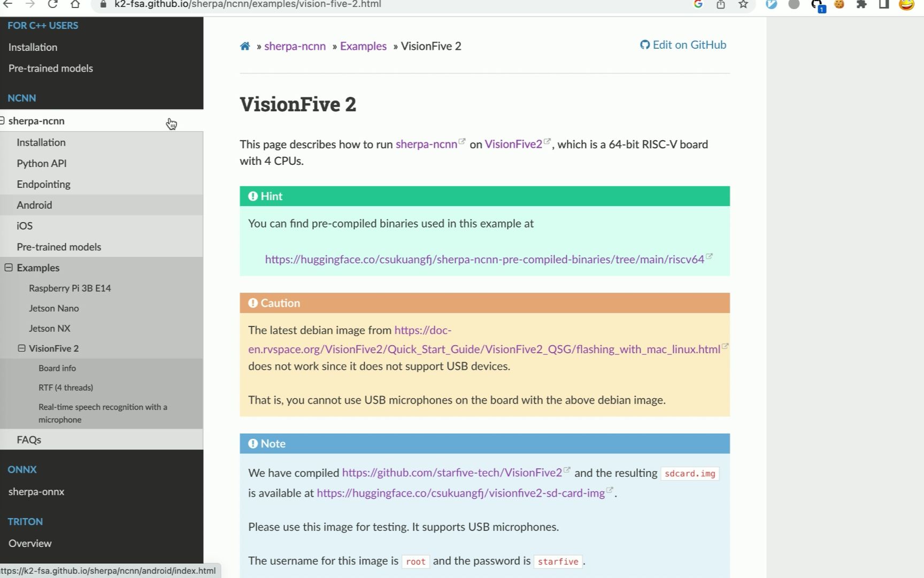Open the GitHub notifications extension
Image resolution: width=924 pixels, height=578 pixels.
tap(817, 5)
